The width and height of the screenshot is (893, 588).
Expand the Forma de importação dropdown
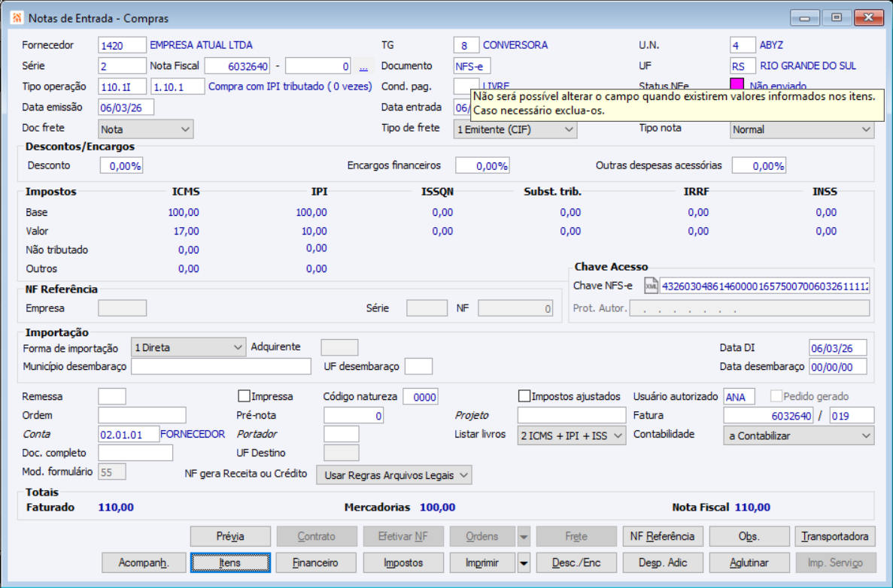[x=188, y=347]
